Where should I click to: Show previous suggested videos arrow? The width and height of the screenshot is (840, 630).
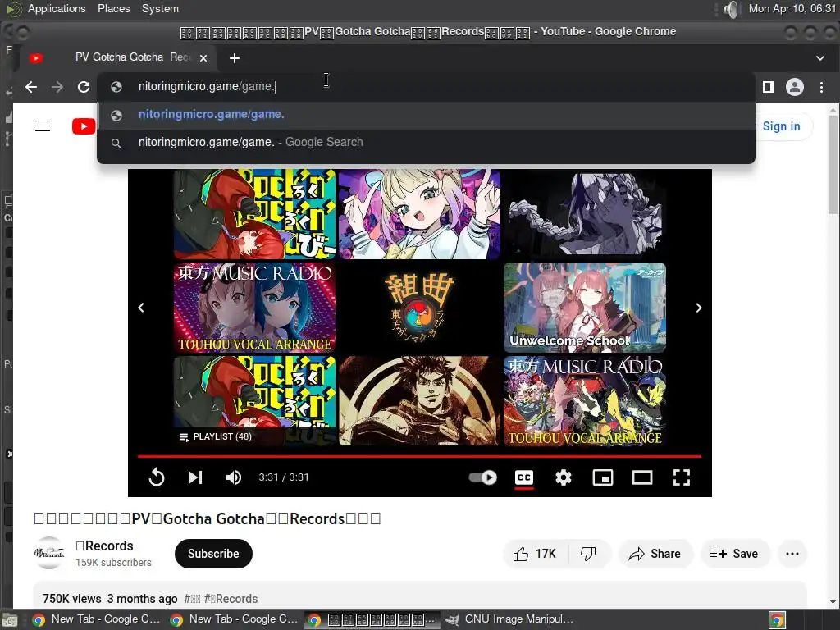pyautogui.click(x=141, y=308)
